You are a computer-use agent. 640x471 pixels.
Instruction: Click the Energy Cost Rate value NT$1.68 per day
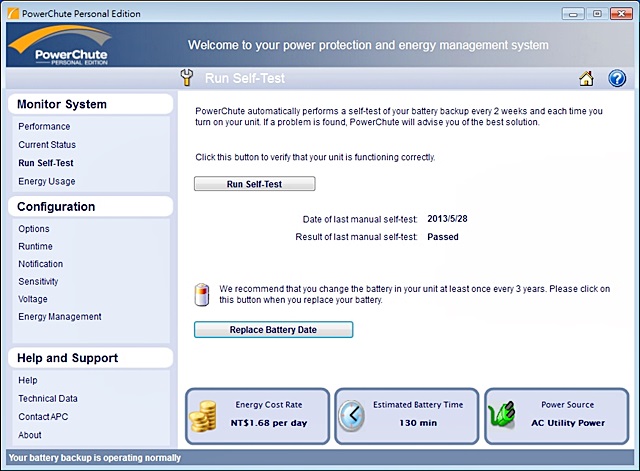coord(269,423)
